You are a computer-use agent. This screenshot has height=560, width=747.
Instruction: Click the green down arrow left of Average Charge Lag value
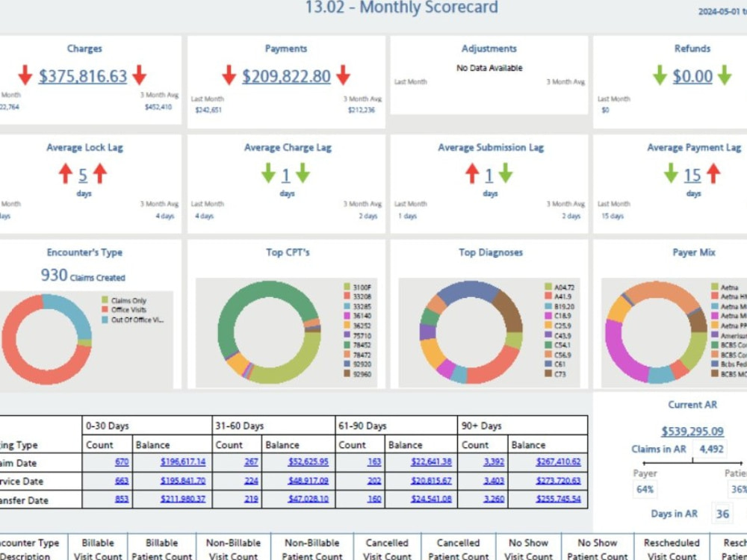tap(268, 174)
